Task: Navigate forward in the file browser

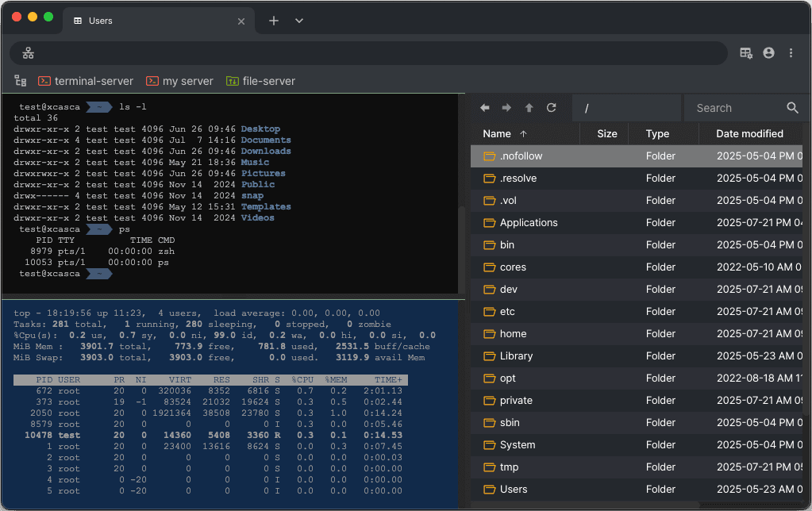Action: [x=506, y=107]
